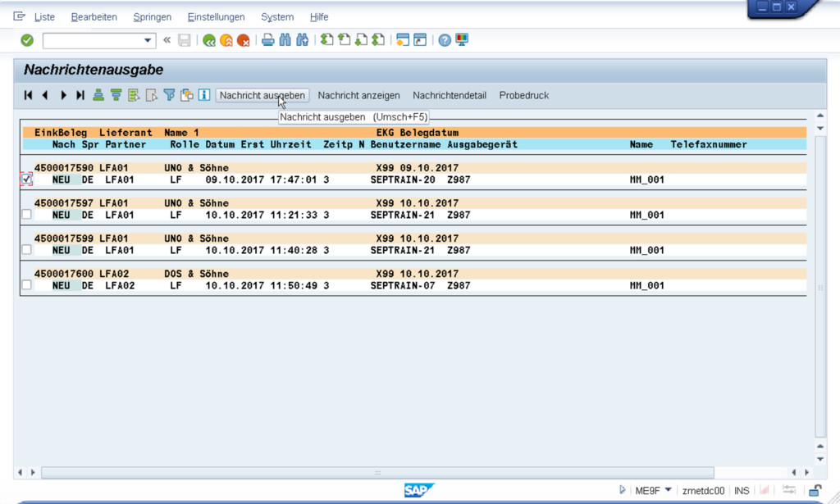Open the Hilfe menu
The image size is (840, 504).
319,17
